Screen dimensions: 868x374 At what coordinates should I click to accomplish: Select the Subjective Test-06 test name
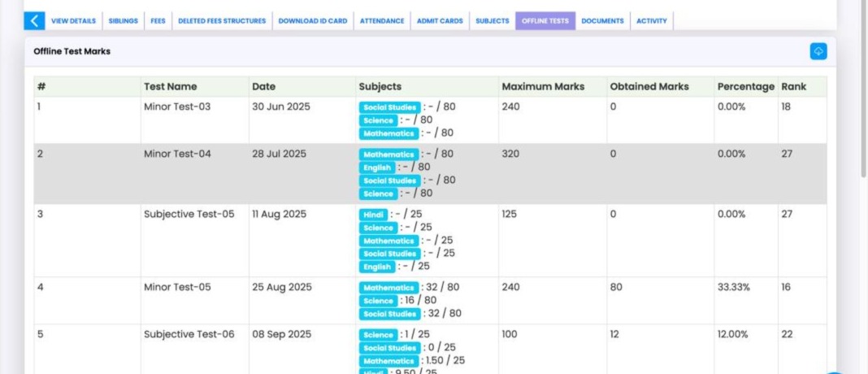click(189, 335)
